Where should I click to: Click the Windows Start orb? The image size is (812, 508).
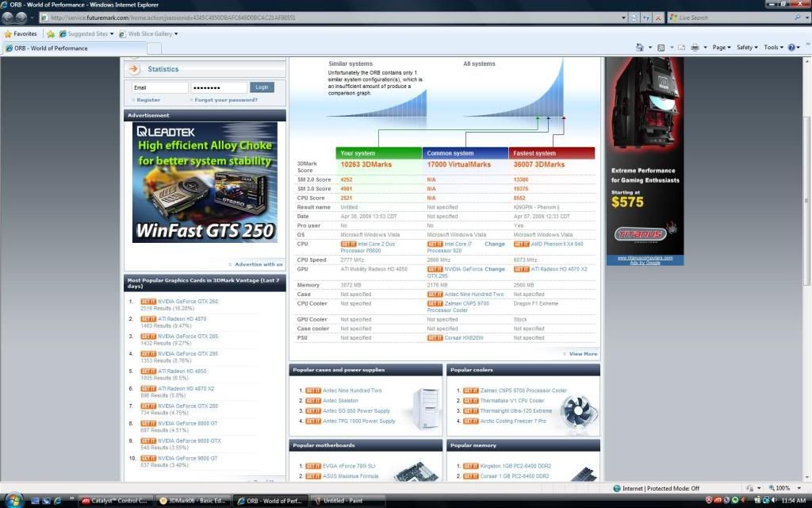click(14, 500)
